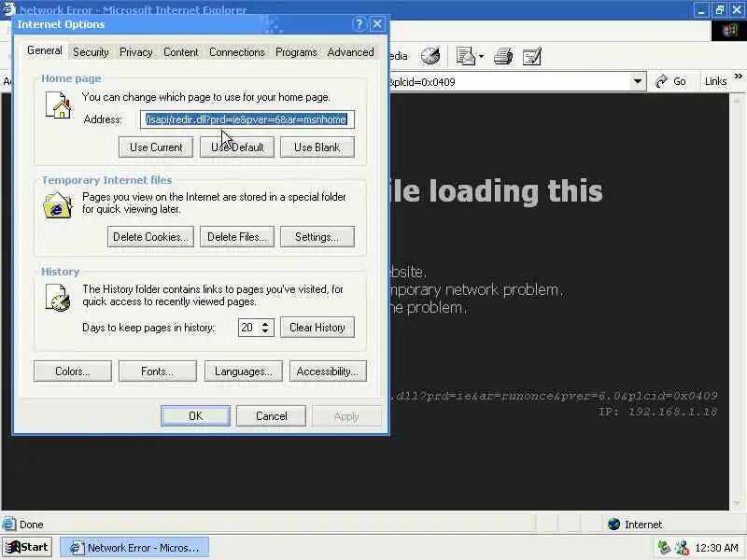Click the Go button in IE
This screenshot has width=747, height=560.
coord(670,81)
